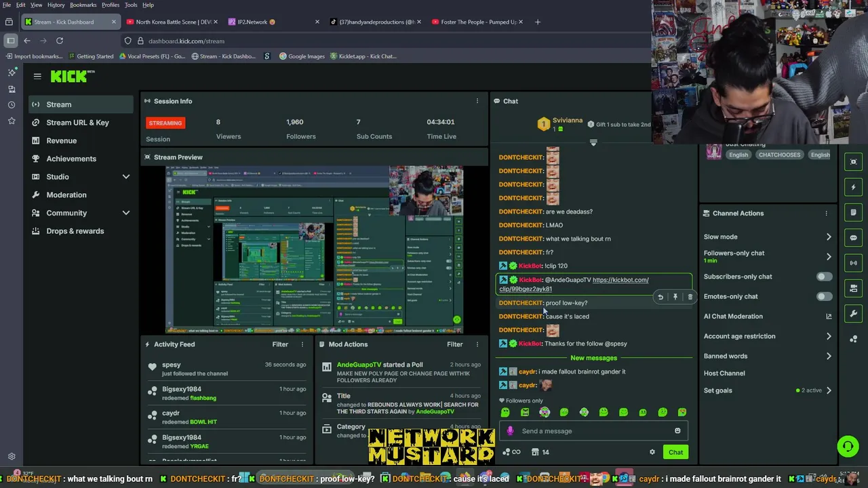Go back to previous page

pos(27,41)
